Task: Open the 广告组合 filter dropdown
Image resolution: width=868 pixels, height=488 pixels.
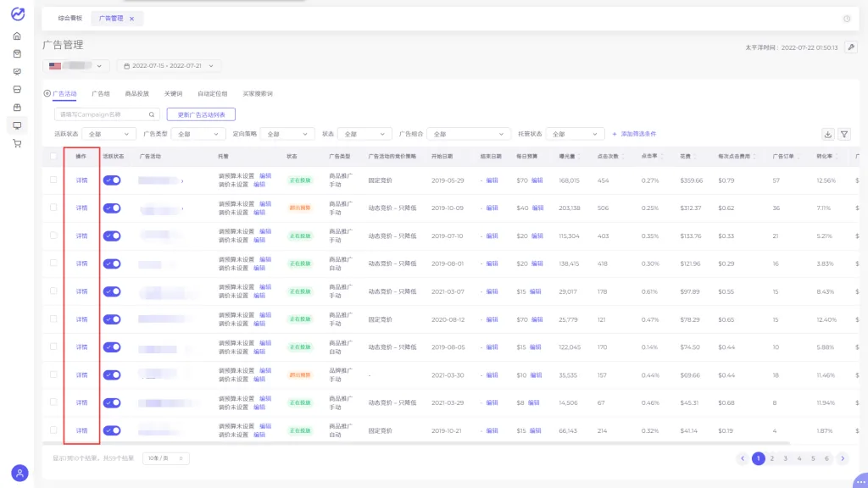Action: pos(468,134)
